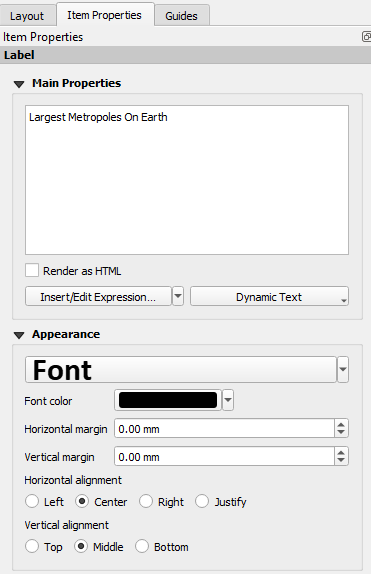
Task: Click the Horizontal margin field
Action: tap(225, 429)
